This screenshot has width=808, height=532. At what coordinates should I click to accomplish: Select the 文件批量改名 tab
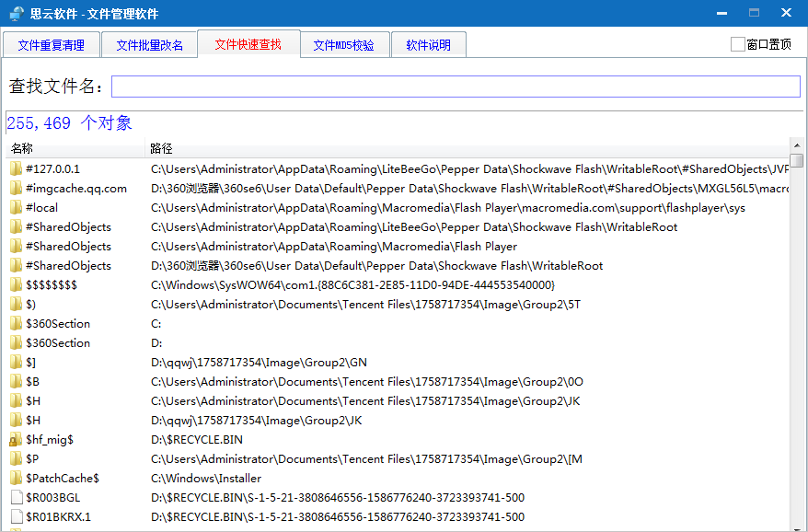coord(149,43)
